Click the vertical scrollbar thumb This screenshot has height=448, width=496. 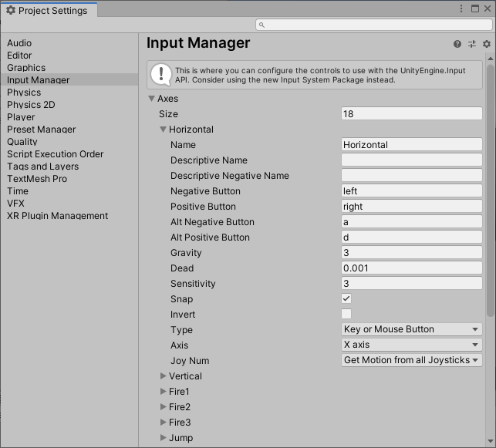491,190
